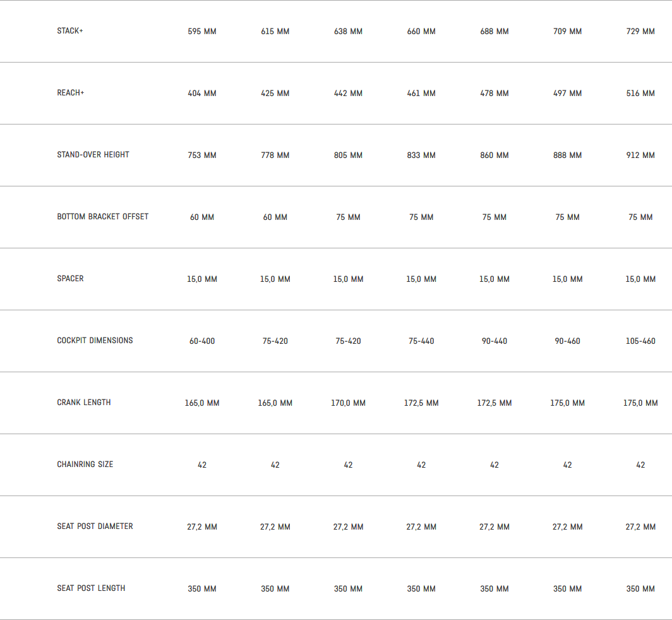Click the SEAT POST LENGTH label

tap(91, 588)
